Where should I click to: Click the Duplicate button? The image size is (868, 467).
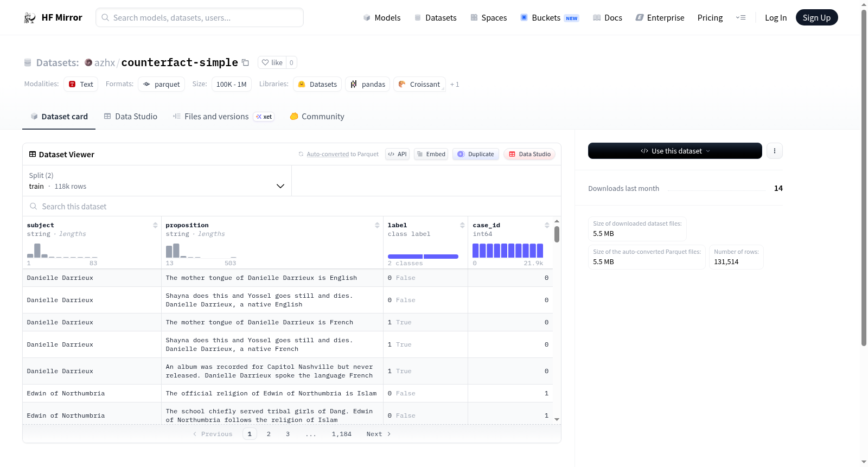click(x=475, y=154)
